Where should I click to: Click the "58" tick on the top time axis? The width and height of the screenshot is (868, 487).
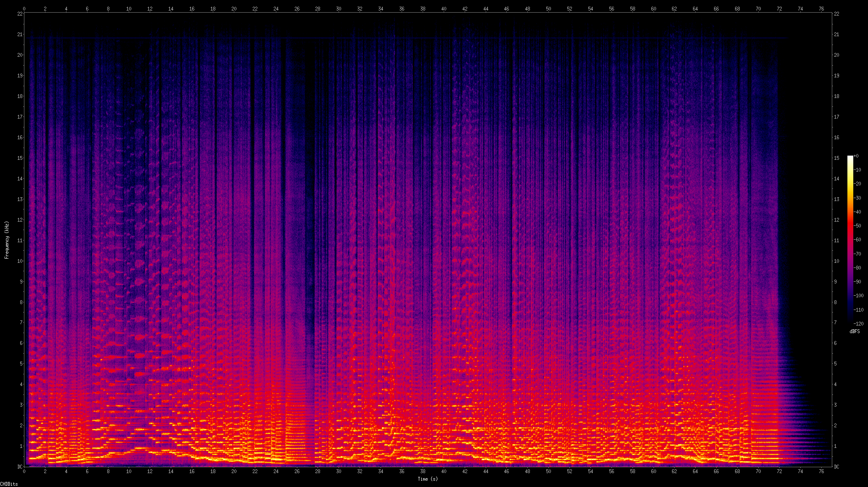pyautogui.click(x=632, y=9)
